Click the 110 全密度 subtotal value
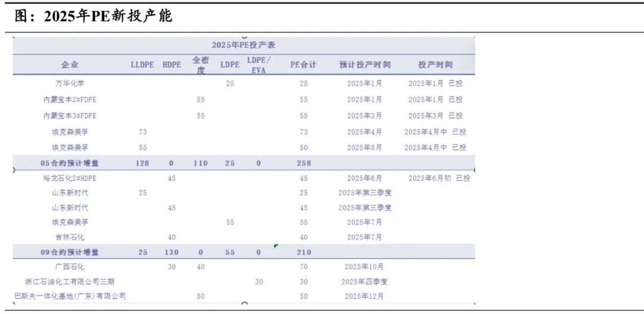This screenshot has height=314, width=644. [x=200, y=163]
